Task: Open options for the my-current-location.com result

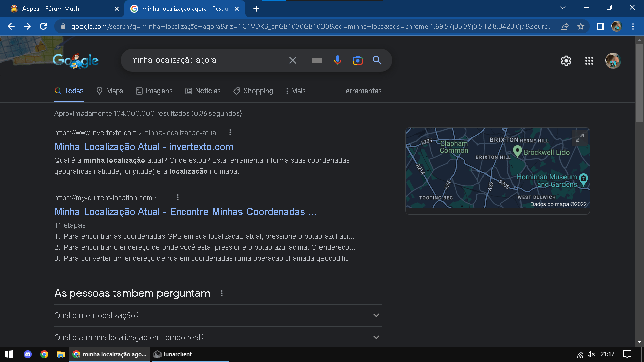Action: coord(178,198)
